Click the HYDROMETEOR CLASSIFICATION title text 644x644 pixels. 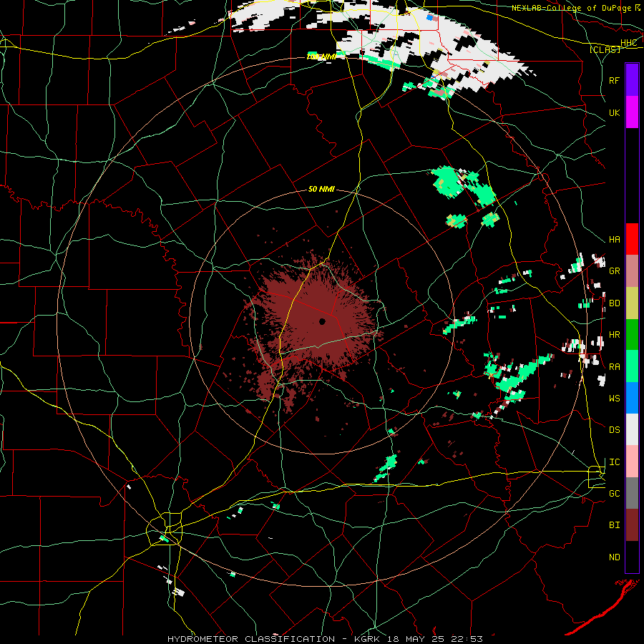(250, 639)
